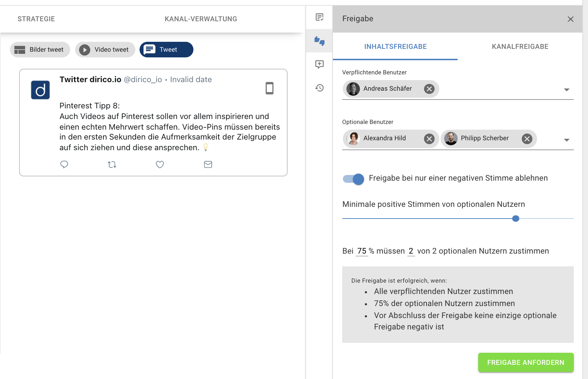Screen dimensions: 588x379
Task: Select the Tweet chip
Action: pos(166,50)
